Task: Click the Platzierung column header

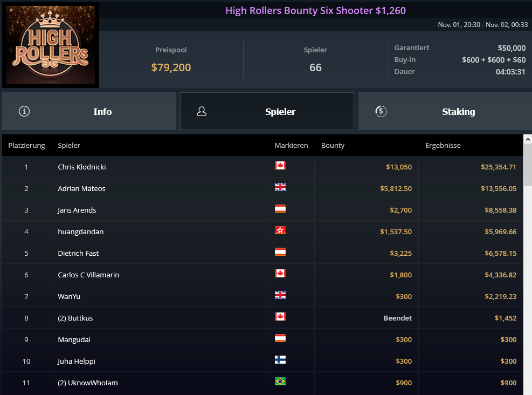Action: 26,145
